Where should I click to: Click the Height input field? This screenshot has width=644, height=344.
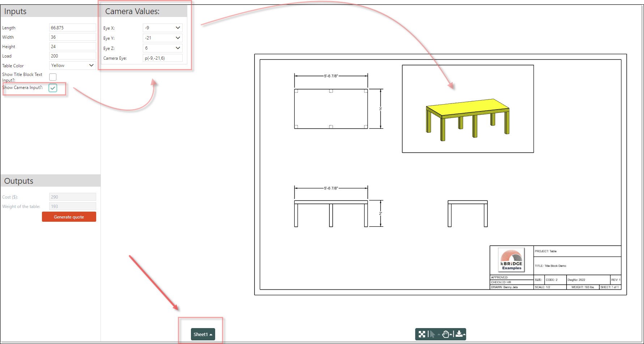(72, 46)
